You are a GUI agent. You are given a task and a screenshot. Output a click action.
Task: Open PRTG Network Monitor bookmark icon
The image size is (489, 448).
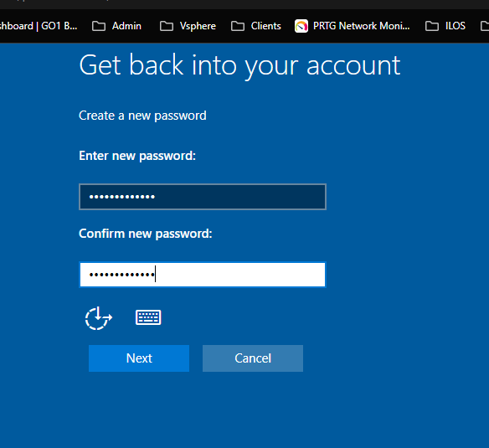(x=301, y=26)
